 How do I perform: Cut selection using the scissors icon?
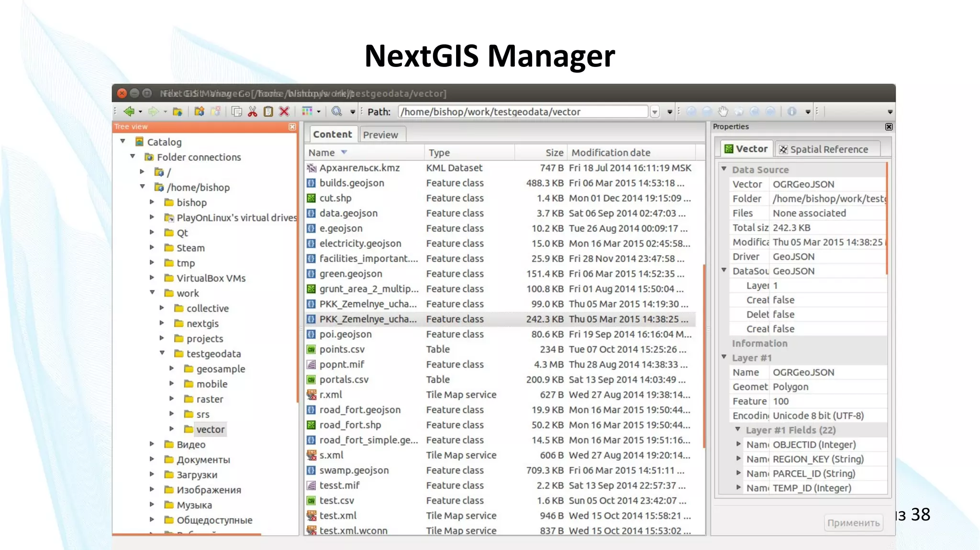253,111
